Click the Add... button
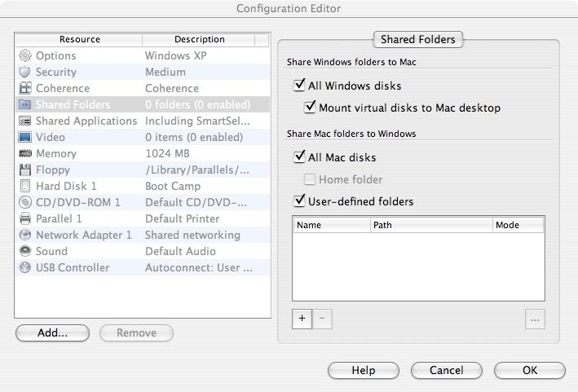The width and height of the screenshot is (578, 392). coord(53,333)
